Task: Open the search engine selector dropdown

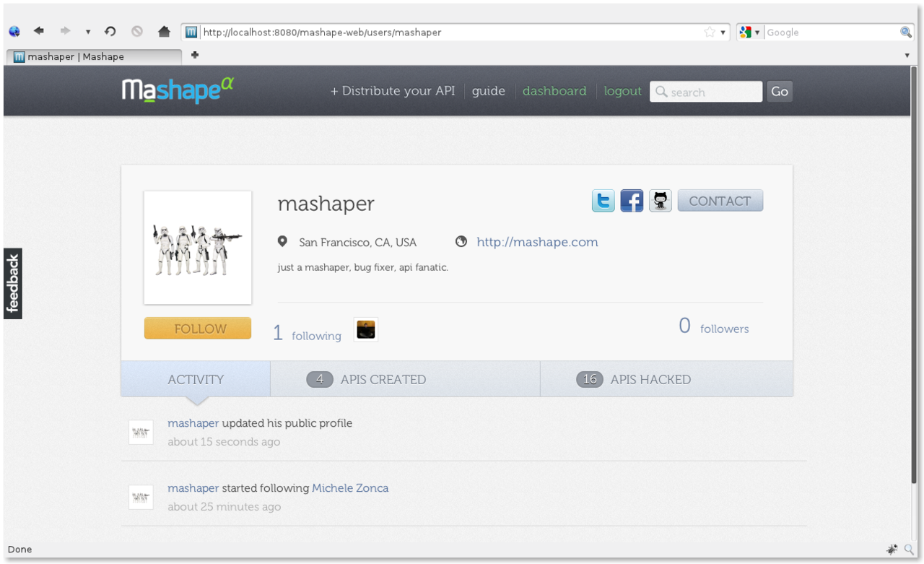Action: tap(750, 32)
